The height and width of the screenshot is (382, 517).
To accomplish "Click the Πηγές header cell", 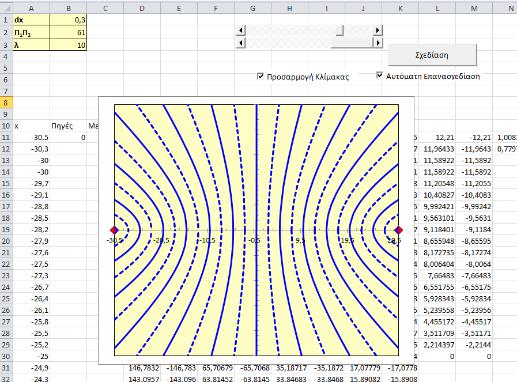I will (62, 126).
